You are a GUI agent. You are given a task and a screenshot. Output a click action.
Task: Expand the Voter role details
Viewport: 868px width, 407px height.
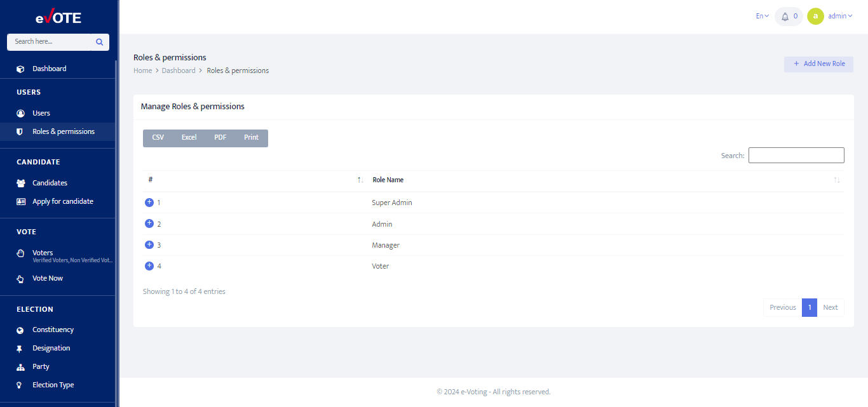click(x=149, y=265)
